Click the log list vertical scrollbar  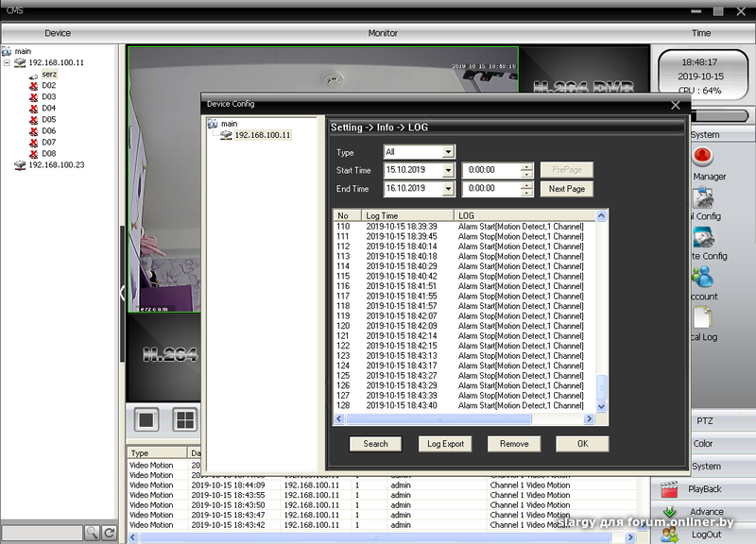603,312
